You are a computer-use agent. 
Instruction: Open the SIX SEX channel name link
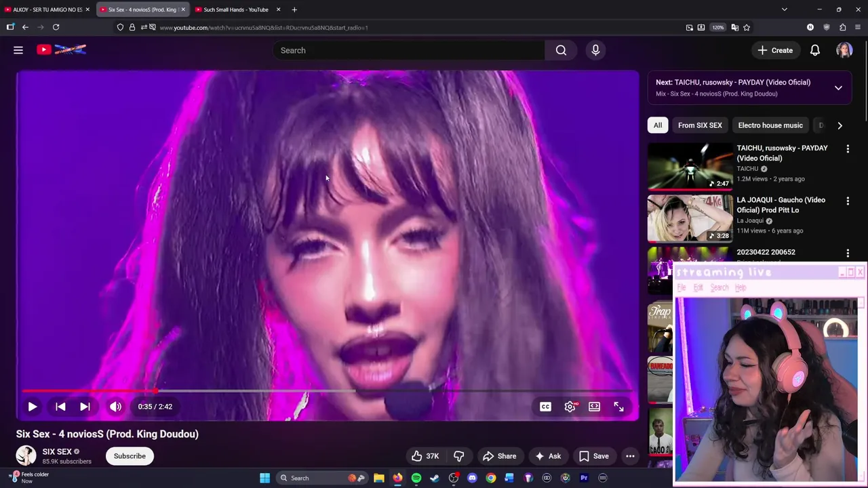57,451
